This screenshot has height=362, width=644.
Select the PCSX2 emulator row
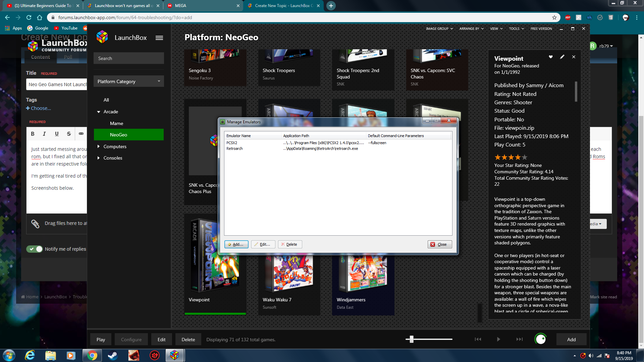point(338,143)
